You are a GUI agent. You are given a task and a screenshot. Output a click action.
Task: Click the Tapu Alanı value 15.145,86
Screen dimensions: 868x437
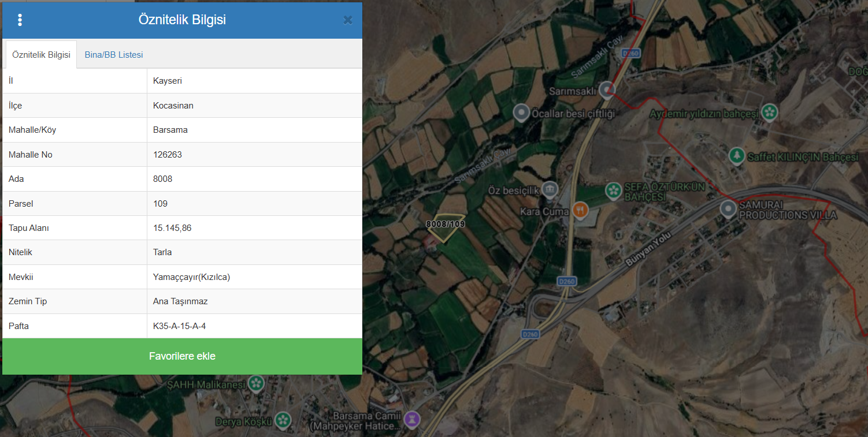172,228
